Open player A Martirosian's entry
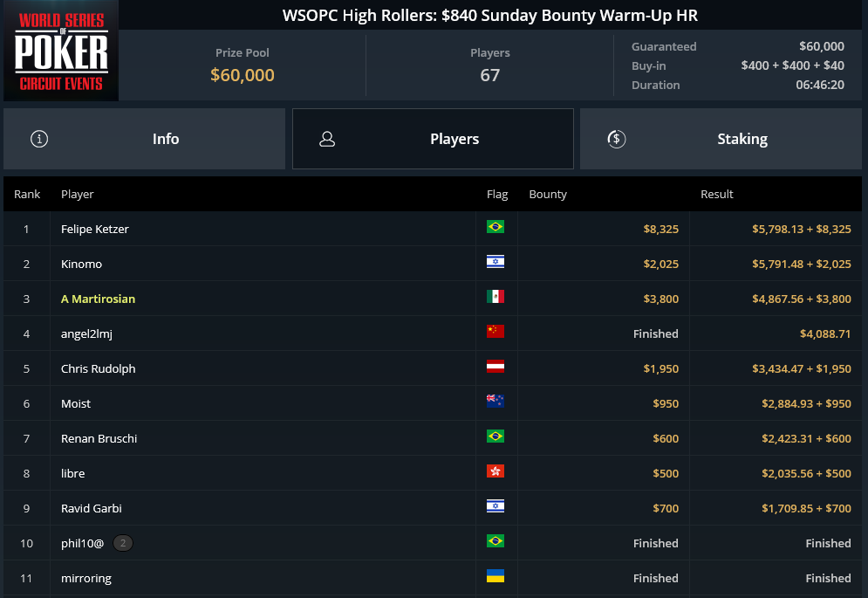This screenshot has width=868, height=598. click(x=98, y=299)
